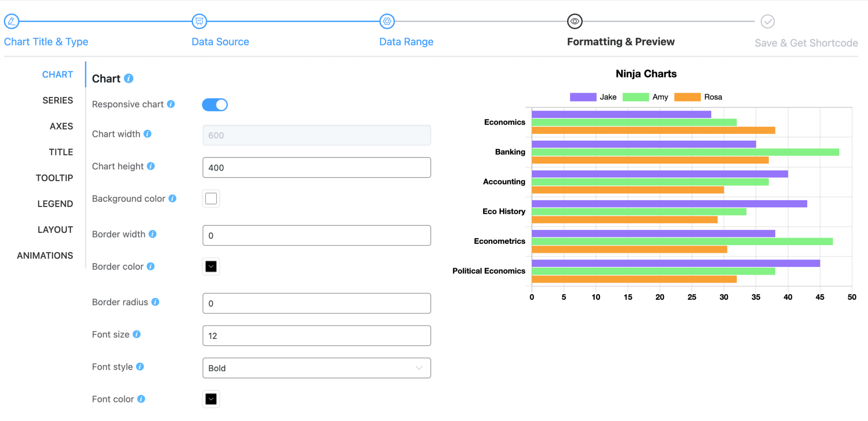Open the Border color swatch

(x=211, y=266)
